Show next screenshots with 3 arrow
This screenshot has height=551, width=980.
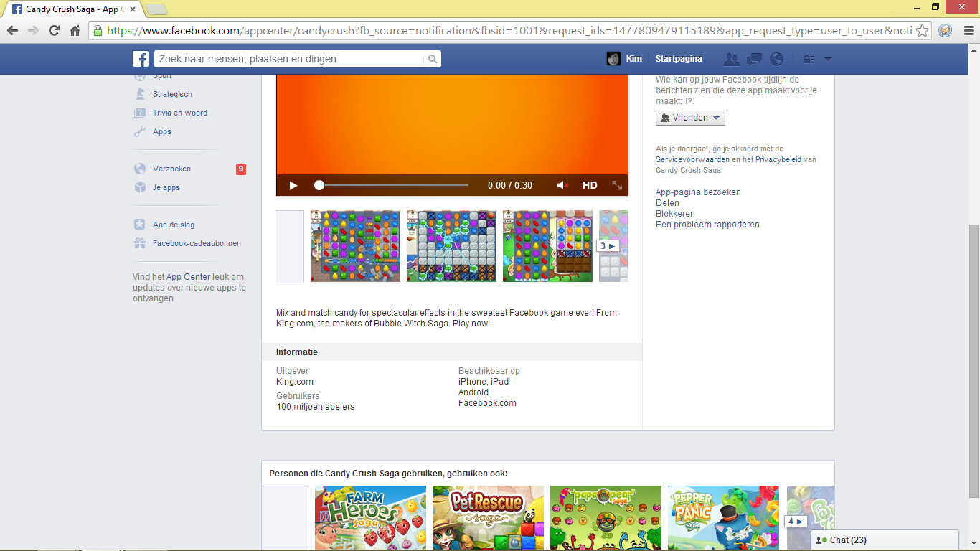pos(608,246)
